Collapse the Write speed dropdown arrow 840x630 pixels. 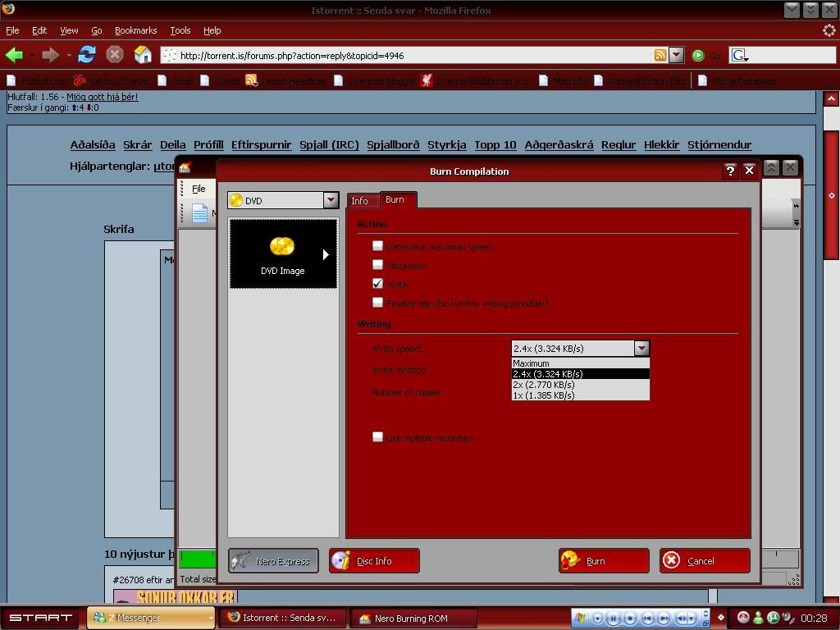(x=641, y=349)
